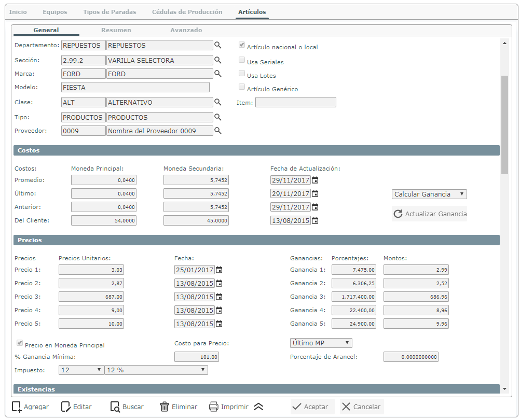520x420 pixels.
Task: Click the magnifier icon next to Departamento
Action: 217,45
